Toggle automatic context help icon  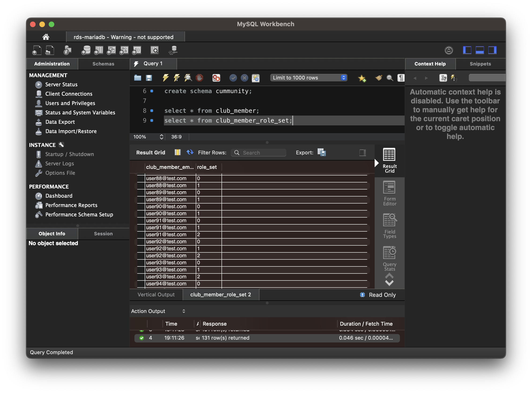tap(453, 78)
